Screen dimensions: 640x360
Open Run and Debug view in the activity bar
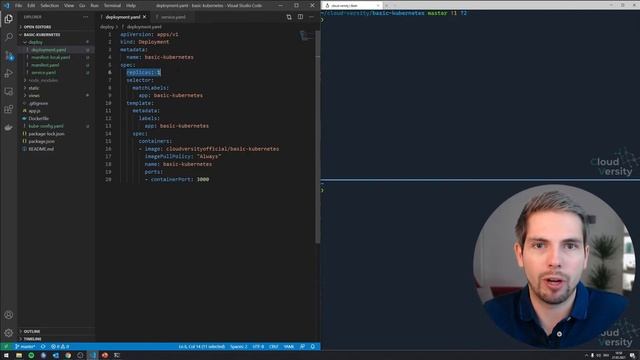[9, 73]
